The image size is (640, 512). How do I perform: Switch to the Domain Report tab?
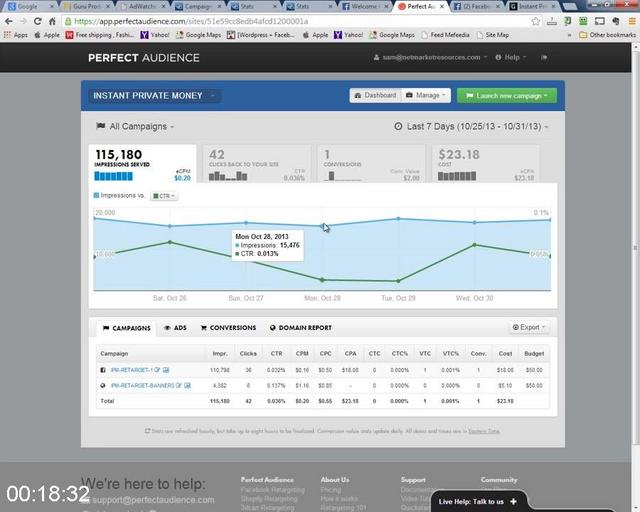point(301,328)
